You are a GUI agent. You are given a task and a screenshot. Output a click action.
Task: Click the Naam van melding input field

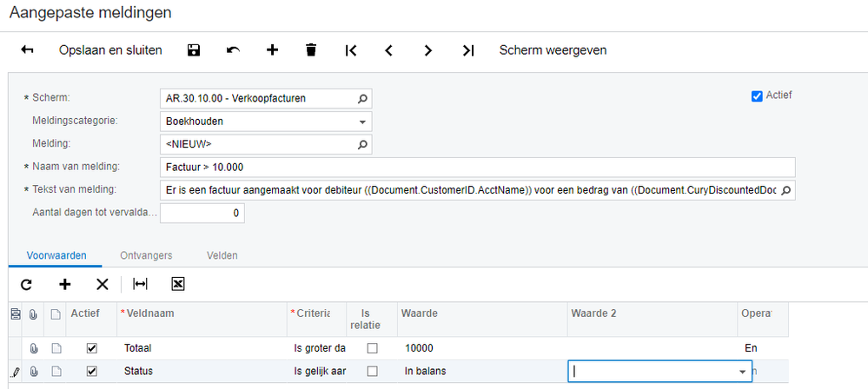(477, 167)
